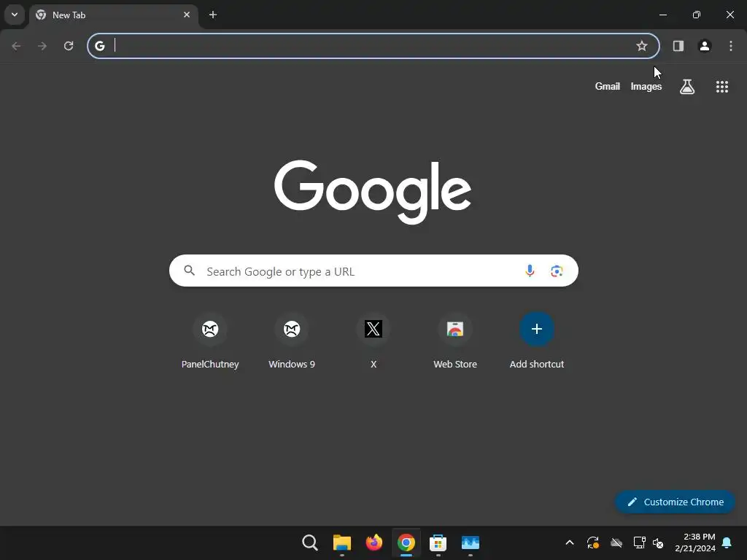747x560 pixels.
Task: Open a new tab with plus button
Action: click(x=213, y=15)
